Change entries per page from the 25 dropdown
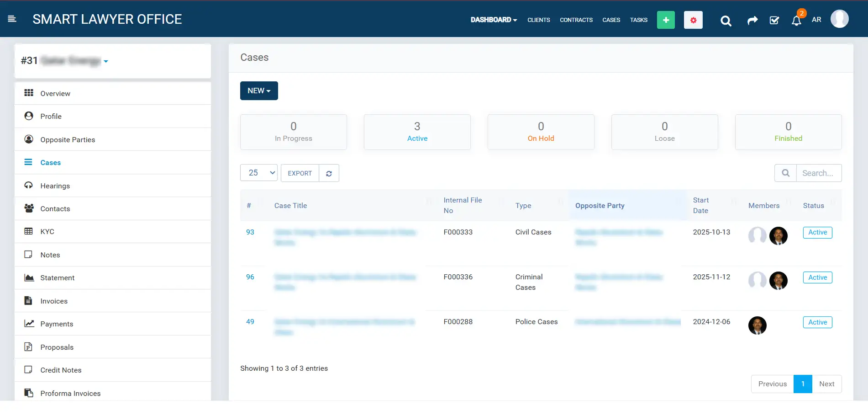The height and width of the screenshot is (416, 868). pyautogui.click(x=258, y=173)
